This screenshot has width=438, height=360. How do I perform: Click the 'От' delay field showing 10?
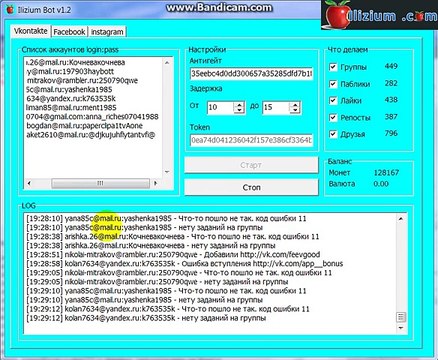(221, 107)
